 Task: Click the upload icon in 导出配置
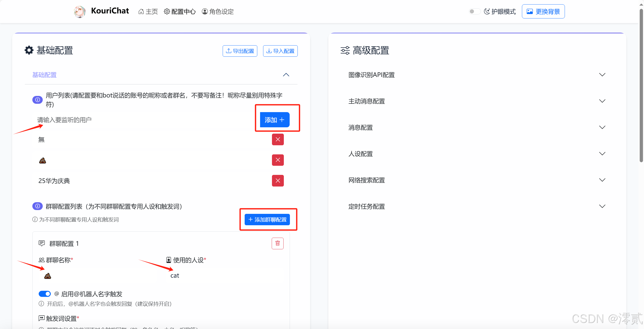(x=229, y=51)
